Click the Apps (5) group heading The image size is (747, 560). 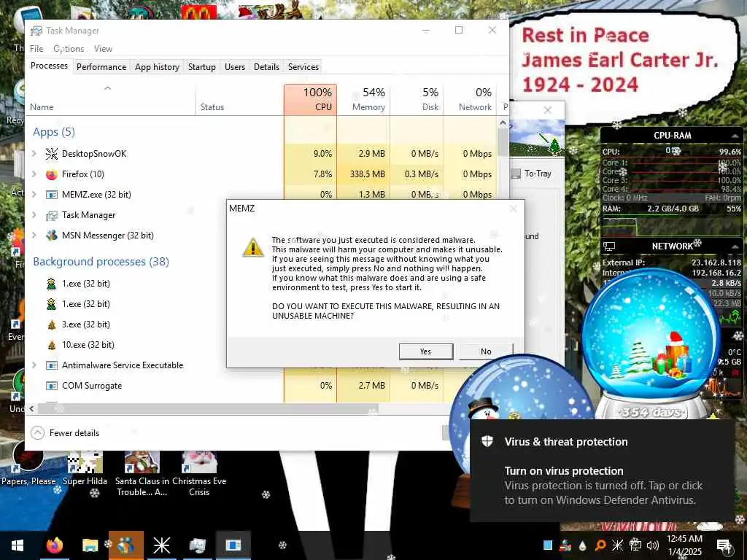coord(54,132)
